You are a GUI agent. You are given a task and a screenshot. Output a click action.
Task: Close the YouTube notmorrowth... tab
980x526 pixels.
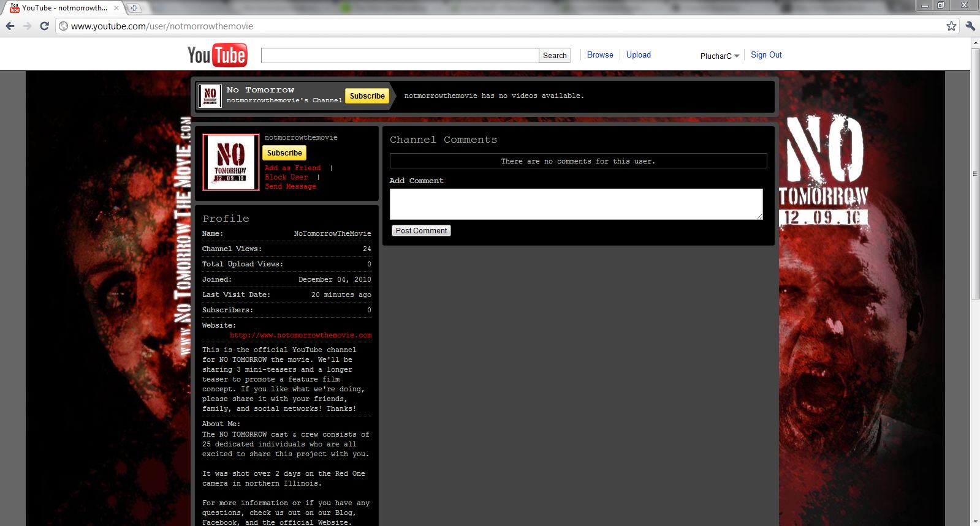pos(116,8)
